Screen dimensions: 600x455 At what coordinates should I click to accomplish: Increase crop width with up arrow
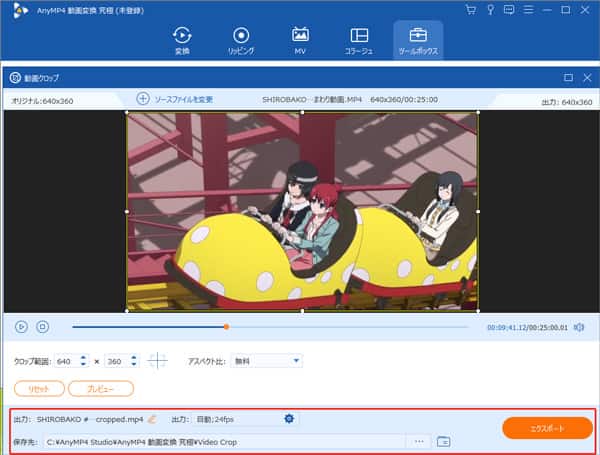click(83, 358)
